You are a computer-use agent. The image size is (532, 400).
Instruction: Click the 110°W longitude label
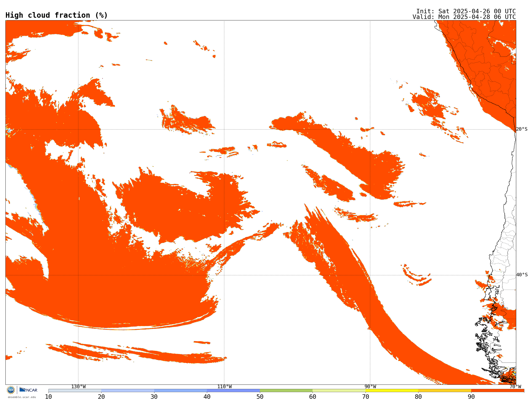(224, 387)
